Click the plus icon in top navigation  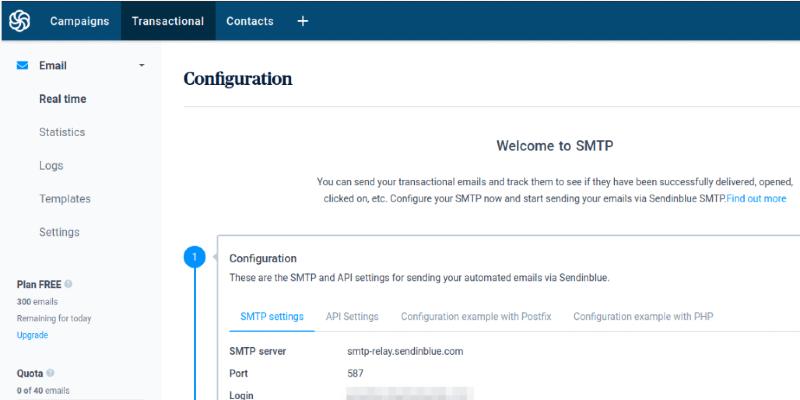click(x=303, y=21)
